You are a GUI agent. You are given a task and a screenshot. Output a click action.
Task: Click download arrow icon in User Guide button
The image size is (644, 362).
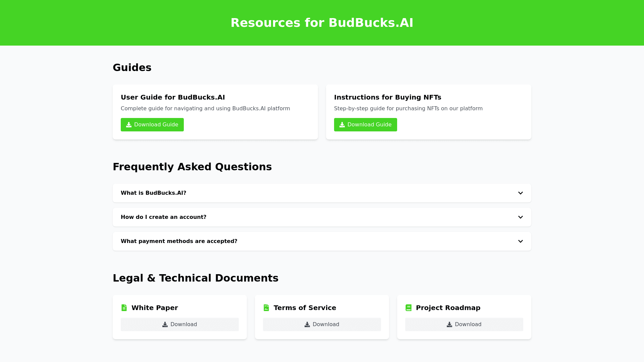[129, 125]
